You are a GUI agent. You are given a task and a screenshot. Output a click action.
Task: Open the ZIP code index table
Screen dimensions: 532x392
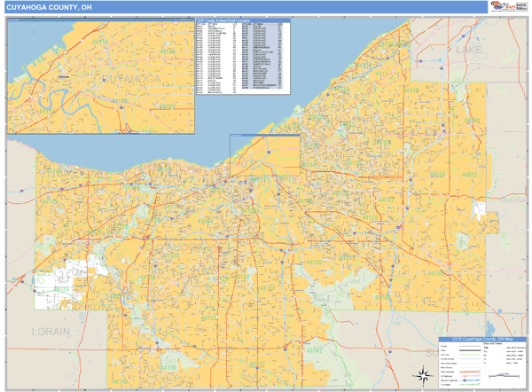point(242,55)
